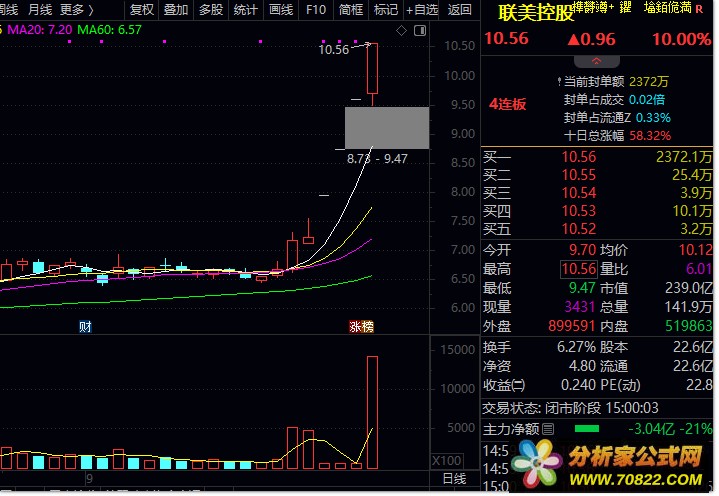Screen dimensions: 719x496
Task: Open F10 company information
Action: point(316,9)
